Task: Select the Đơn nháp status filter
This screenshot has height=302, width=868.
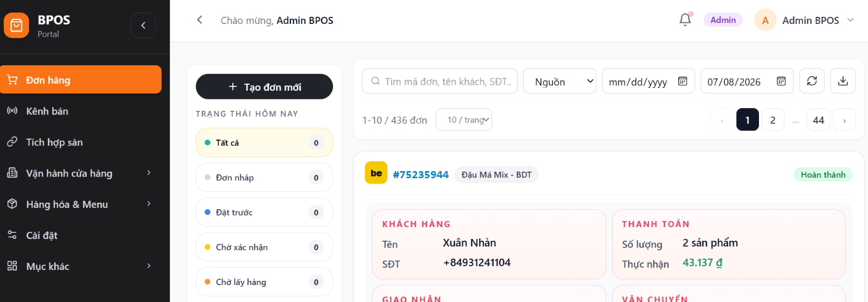Action: coord(264,177)
